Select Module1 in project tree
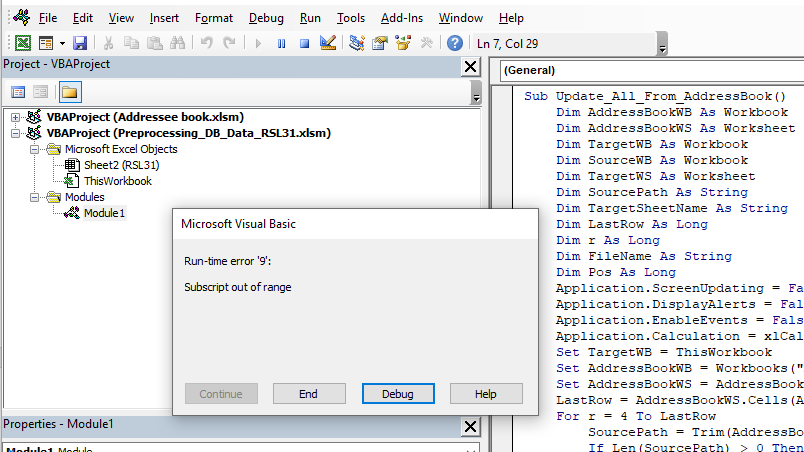Screen dimensions: 804x452 pyautogui.click(x=104, y=213)
